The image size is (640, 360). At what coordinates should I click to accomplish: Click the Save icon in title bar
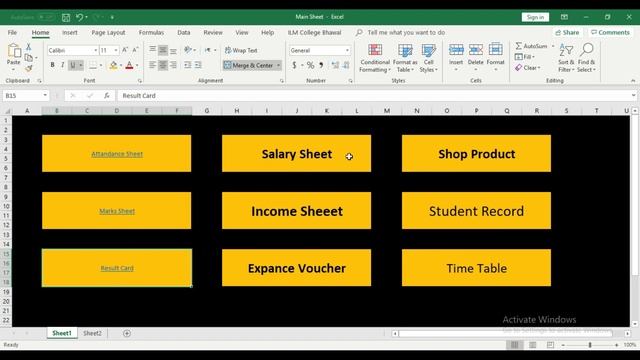66,17
